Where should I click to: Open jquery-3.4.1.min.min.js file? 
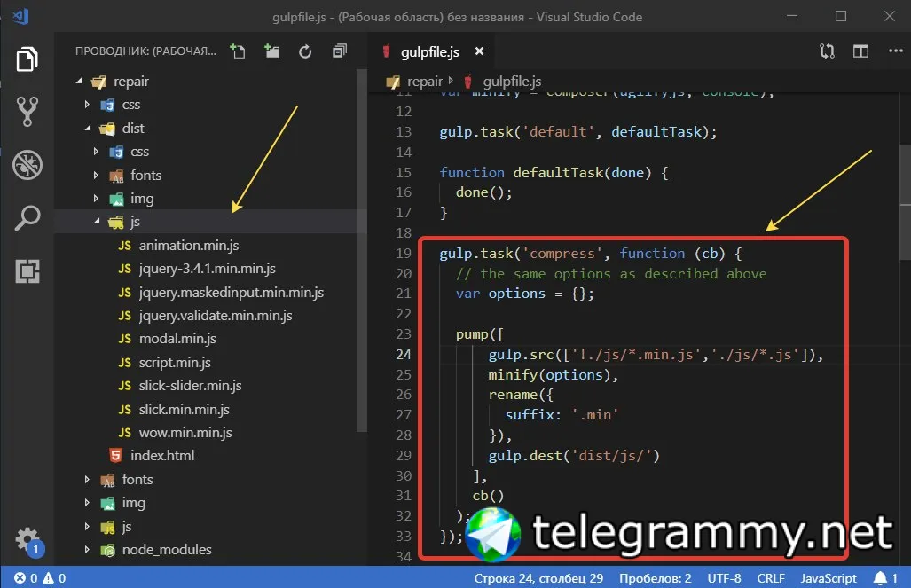click(207, 269)
